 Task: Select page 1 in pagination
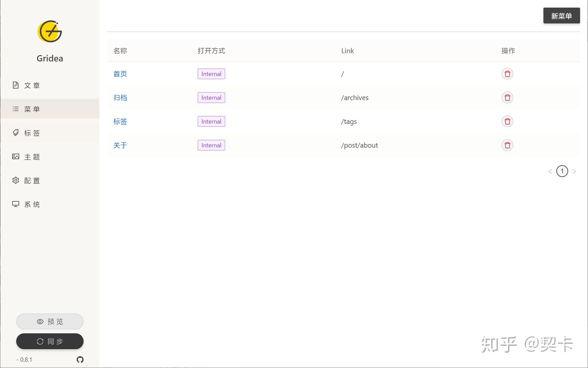coord(562,171)
